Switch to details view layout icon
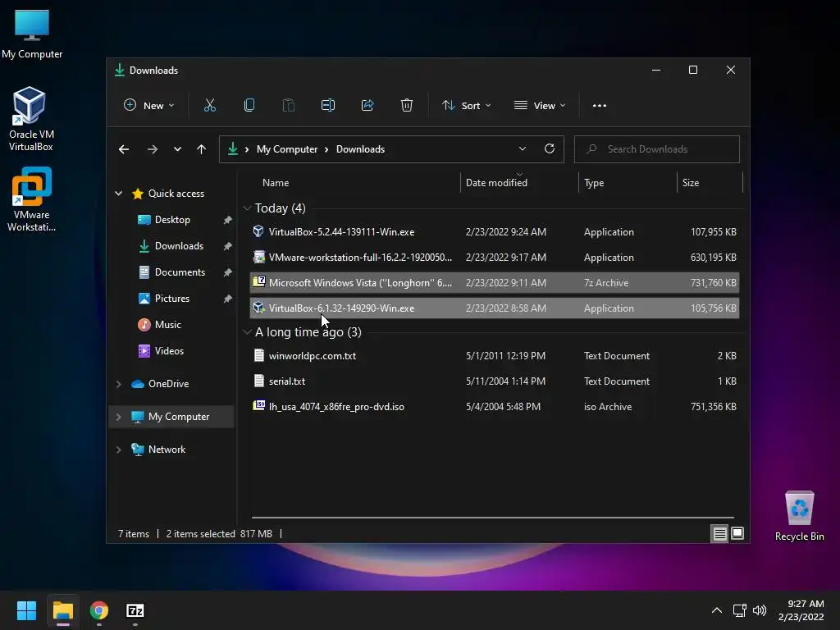This screenshot has height=630, width=840. point(719,533)
